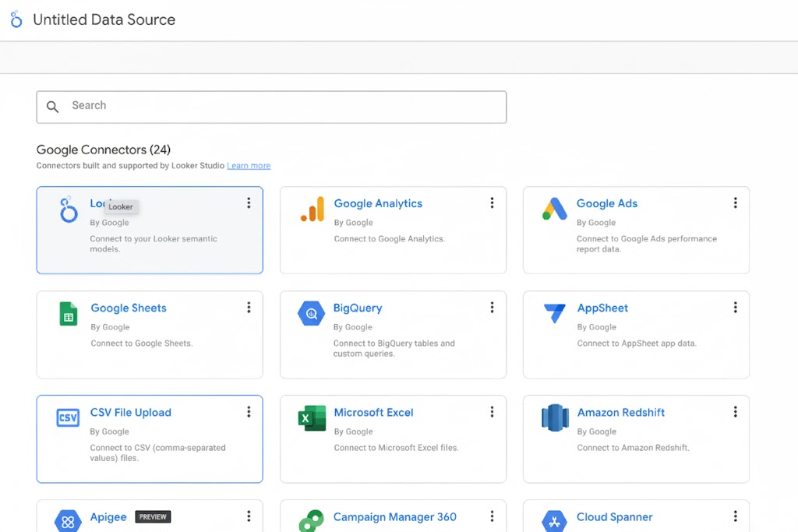Select the Google Analytics connector title
Viewport: 798px width, 532px height.
pyautogui.click(x=378, y=203)
